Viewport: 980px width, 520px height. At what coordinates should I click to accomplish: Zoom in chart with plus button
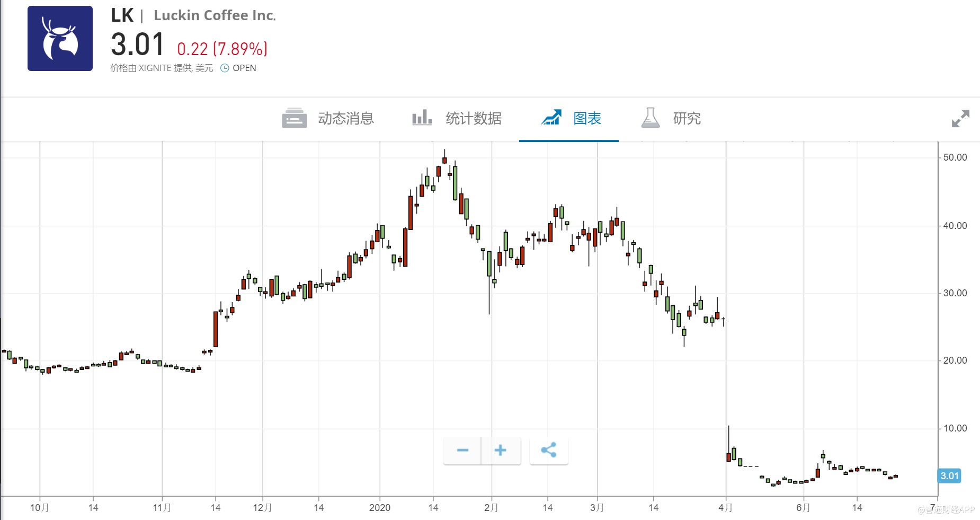click(x=501, y=451)
